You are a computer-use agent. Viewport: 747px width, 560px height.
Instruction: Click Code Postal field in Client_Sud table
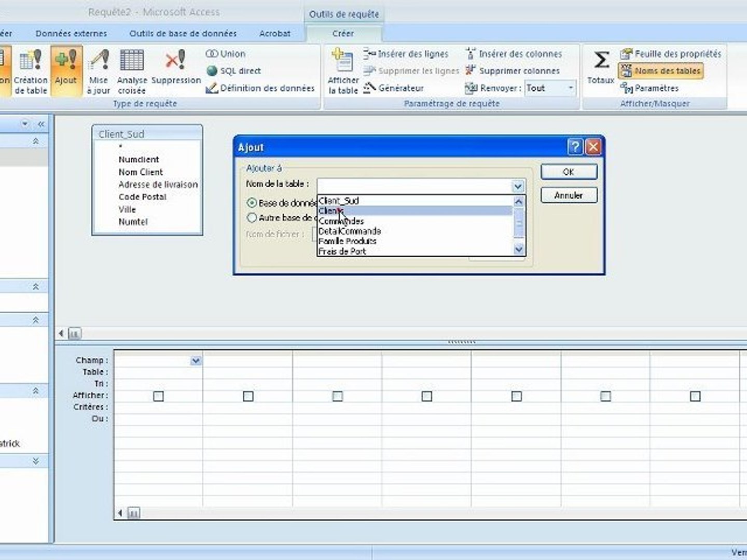pos(143,197)
